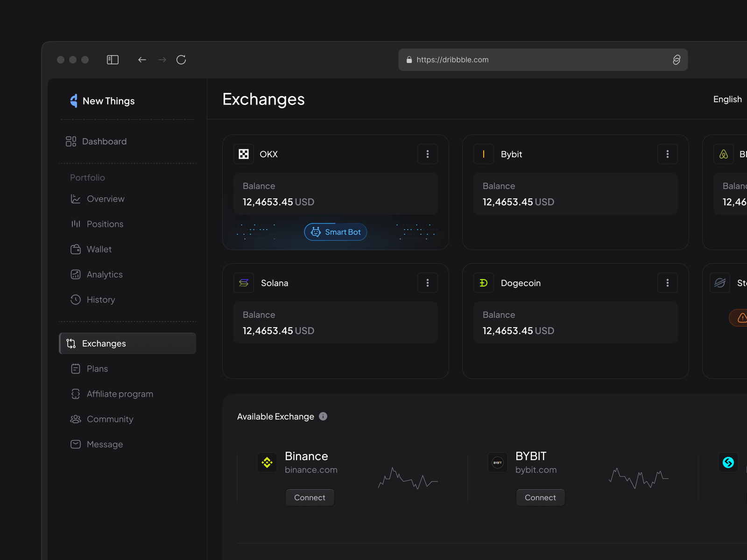The image size is (747, 560).
Task: Open the New Things logo
Action: point(102,101)
